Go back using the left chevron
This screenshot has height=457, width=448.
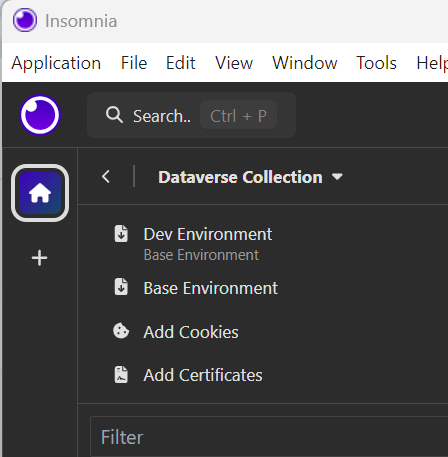106,176
